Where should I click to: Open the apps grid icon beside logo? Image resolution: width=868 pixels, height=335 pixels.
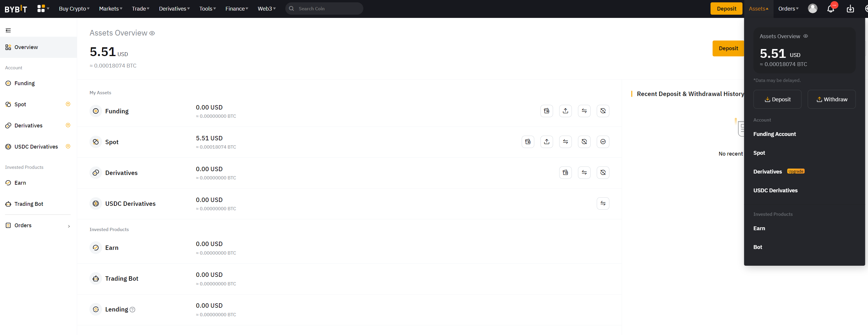pyautogui.click(x=41, y=9)
